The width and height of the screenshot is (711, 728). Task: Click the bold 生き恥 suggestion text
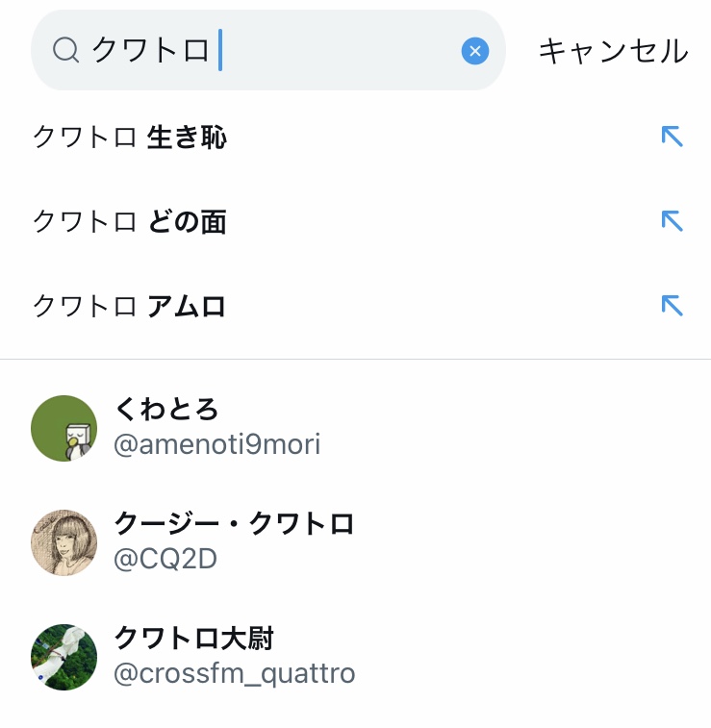point(187,138)
